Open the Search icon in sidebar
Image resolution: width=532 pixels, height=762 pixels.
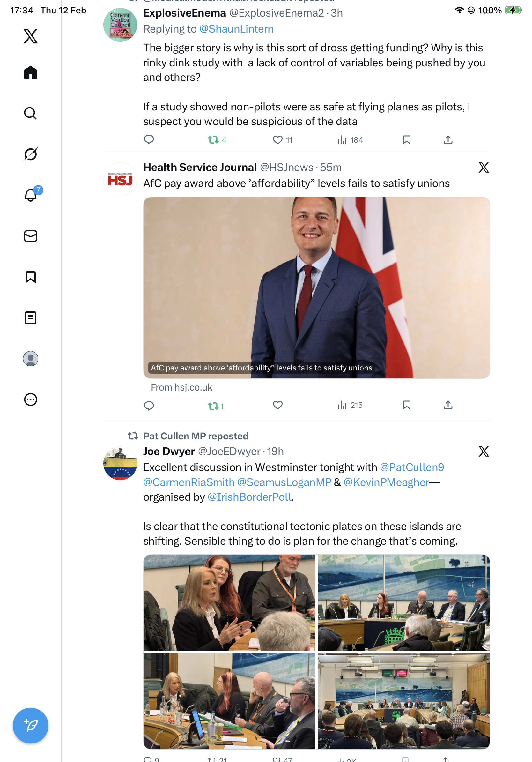[31, 113]
